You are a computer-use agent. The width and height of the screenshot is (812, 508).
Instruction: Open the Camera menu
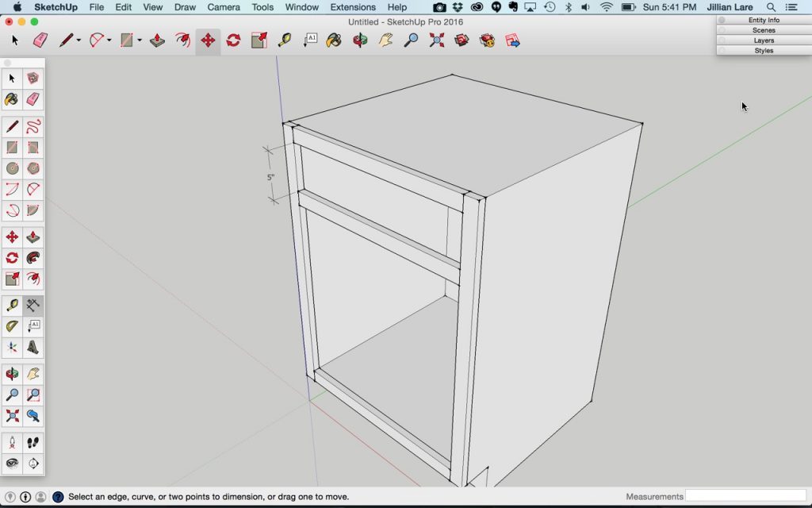coord(223,6)
